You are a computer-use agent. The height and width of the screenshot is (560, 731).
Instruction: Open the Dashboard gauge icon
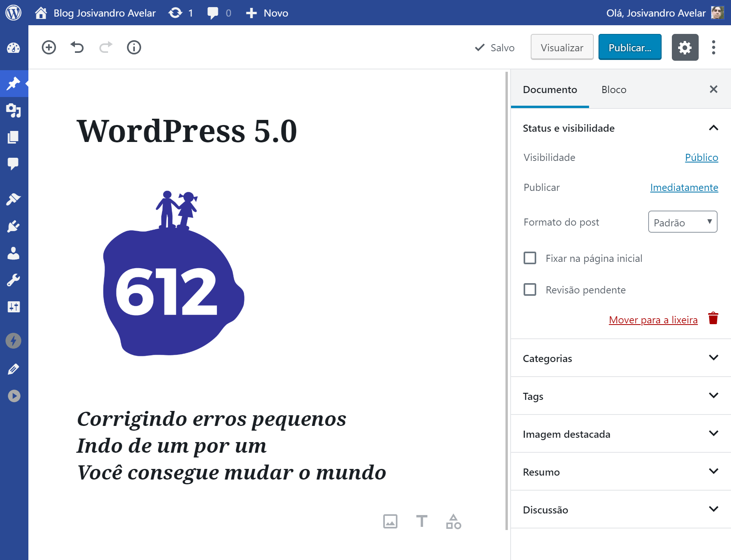coord(13,48)
